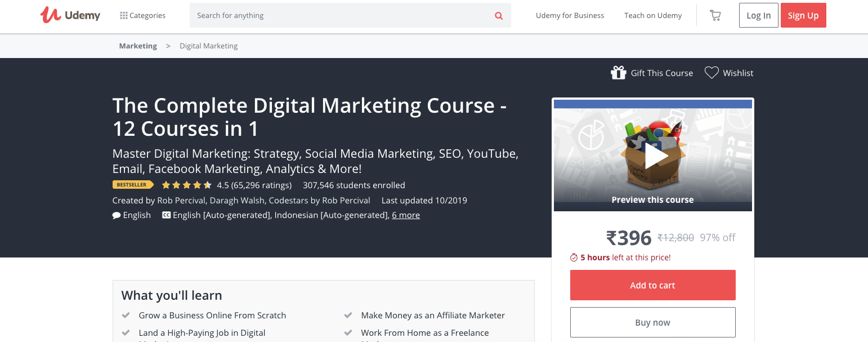Screen dimensions: 868x342
Task: Expand the 6 more subtitles list
Action: click(x=406, y=215)
